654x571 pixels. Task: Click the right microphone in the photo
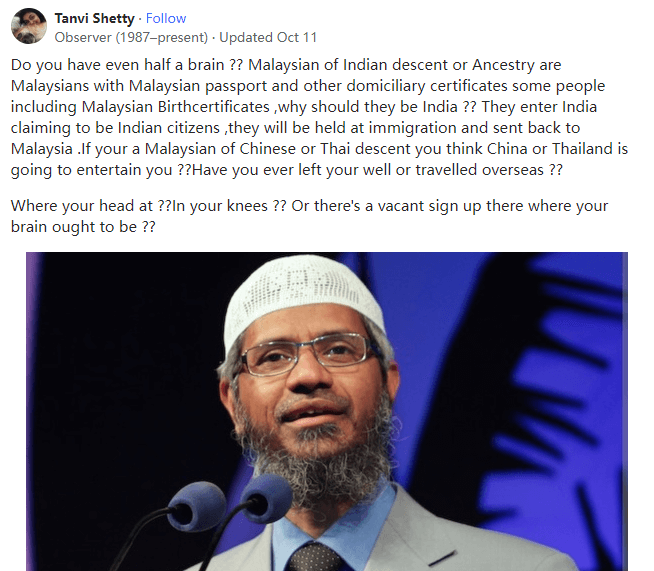[x=267, y=498]
